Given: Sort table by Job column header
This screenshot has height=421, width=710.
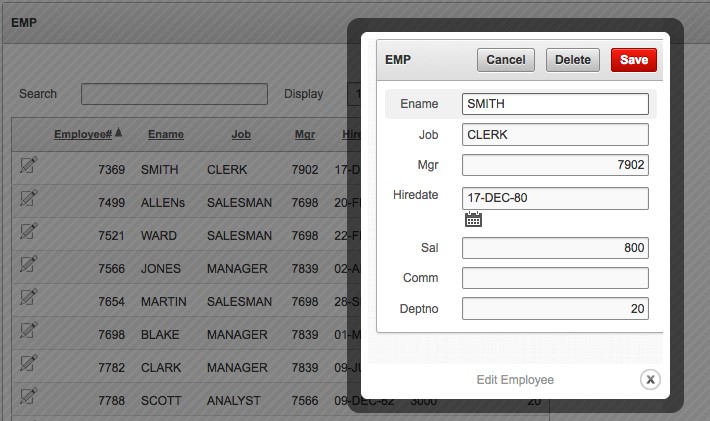Looking at the screenshot, I should click(241, 134).
